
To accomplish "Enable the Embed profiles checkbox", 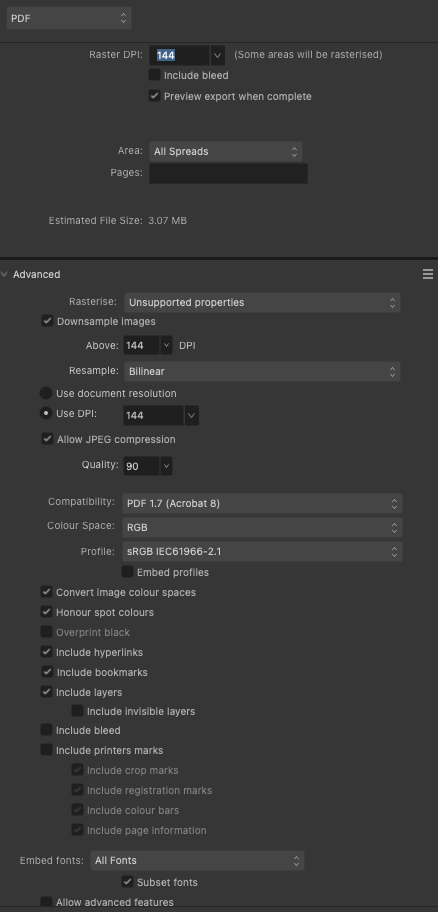I will (x=127, y=572).
